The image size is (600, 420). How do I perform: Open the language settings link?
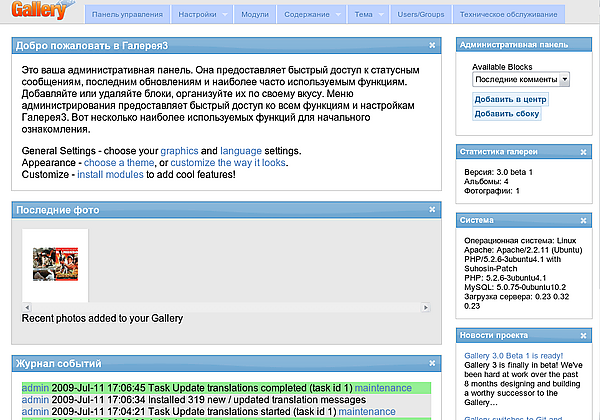(241, 151)
